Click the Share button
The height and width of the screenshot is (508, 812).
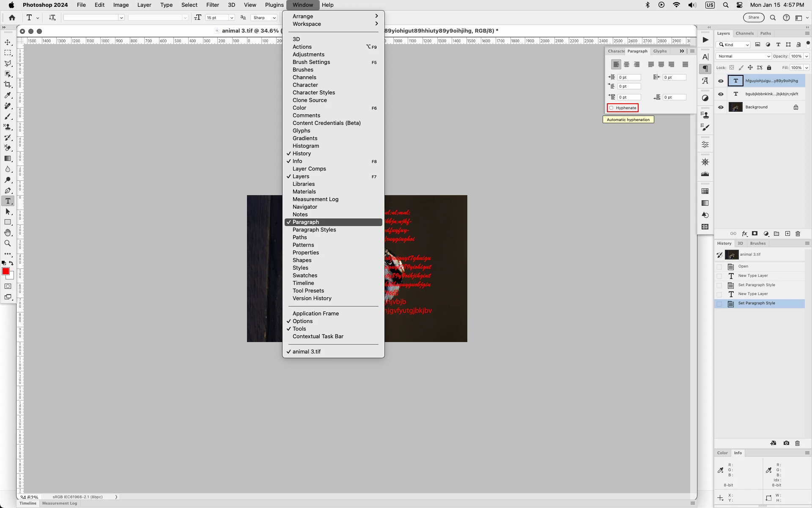coord(753,17)
